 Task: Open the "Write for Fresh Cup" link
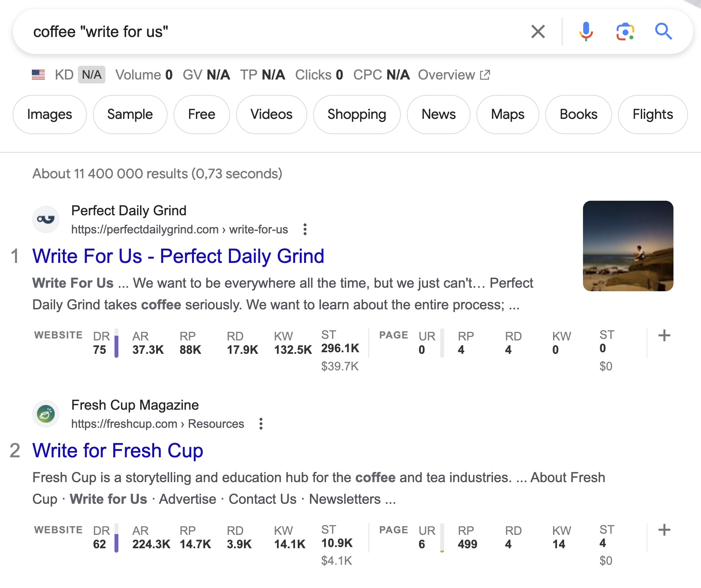point(118,450)
